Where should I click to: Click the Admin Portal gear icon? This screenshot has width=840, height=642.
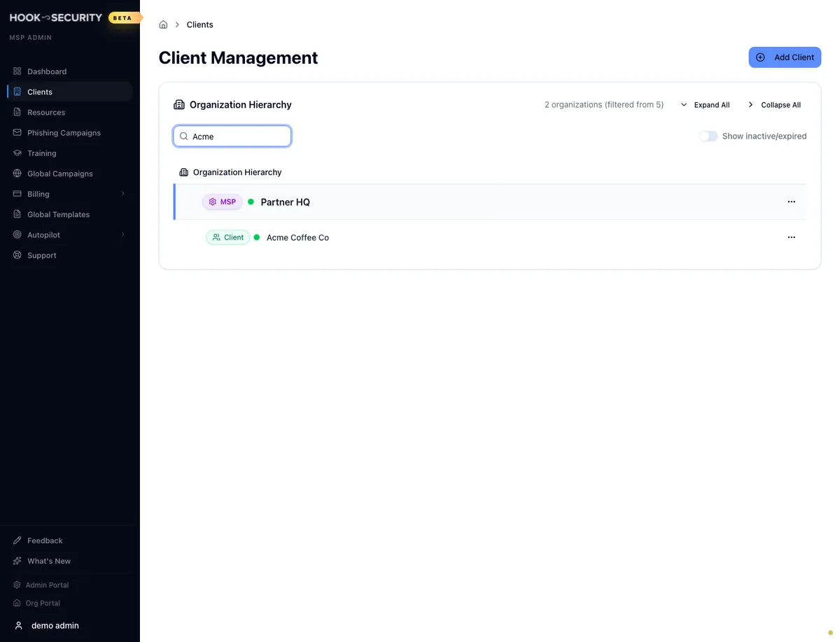pyautogui.click(x=17, y=585)
